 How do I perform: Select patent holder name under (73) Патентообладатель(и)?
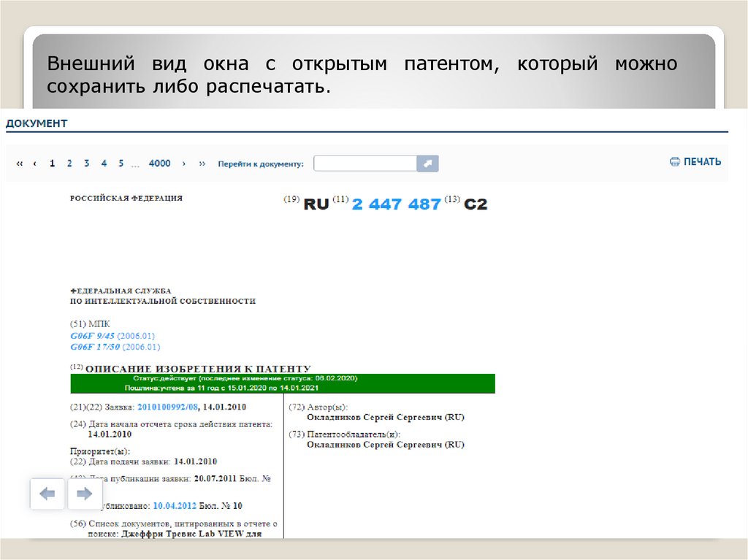pyautogui.click(x=386, y=445)
